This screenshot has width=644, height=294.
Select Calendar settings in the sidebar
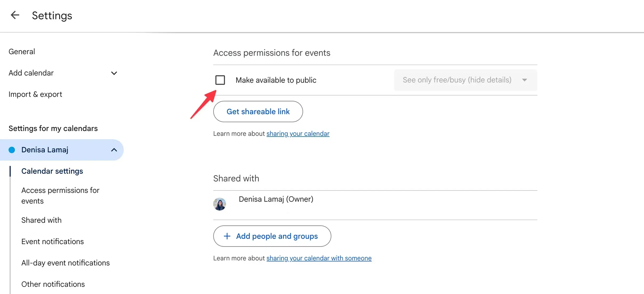tap(52, 171)
